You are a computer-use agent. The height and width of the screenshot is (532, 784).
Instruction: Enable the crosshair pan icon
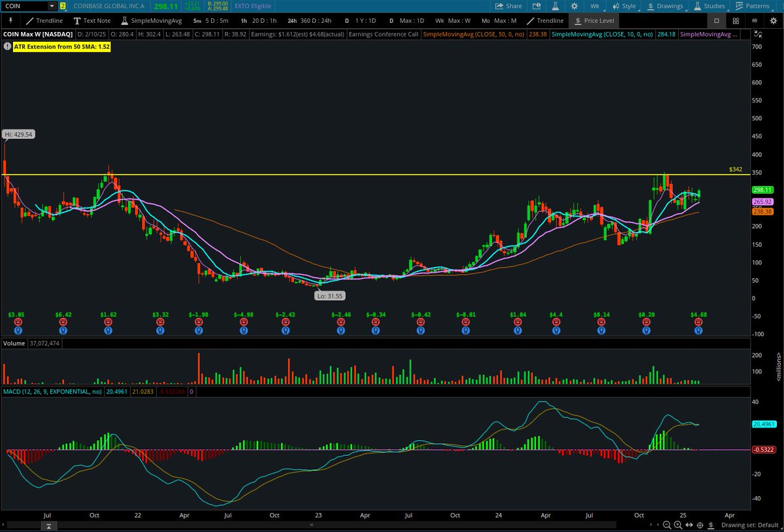pos(700,525)
